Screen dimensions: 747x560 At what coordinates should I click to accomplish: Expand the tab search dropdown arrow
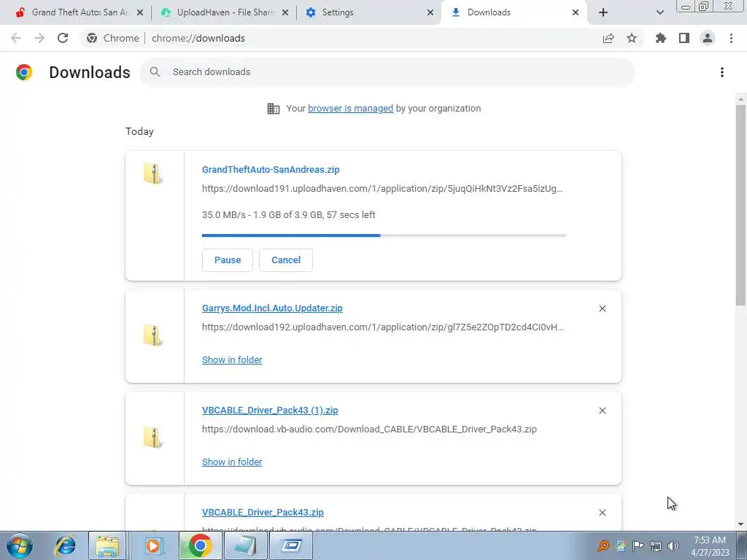(659, 12)
